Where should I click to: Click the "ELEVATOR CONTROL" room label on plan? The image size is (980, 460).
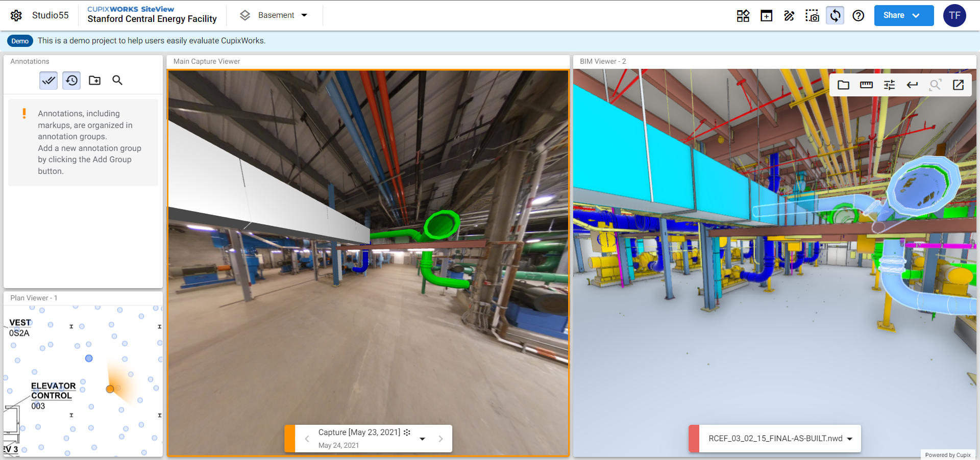click(x=53, y=391)
